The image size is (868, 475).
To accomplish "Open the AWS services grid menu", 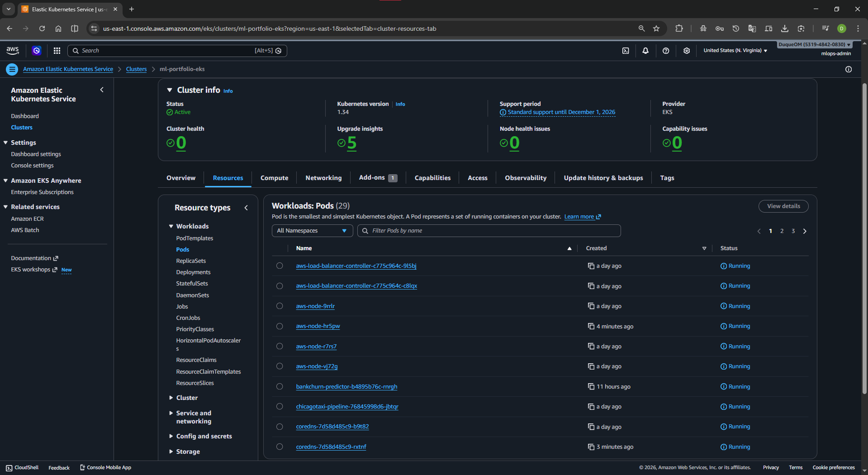I will point(57,51).
